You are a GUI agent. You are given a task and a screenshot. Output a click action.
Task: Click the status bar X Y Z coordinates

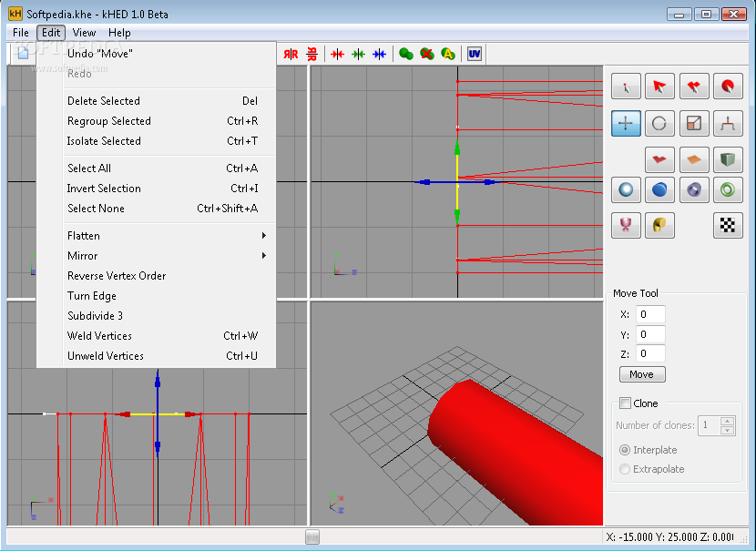[x=670, y=537]
